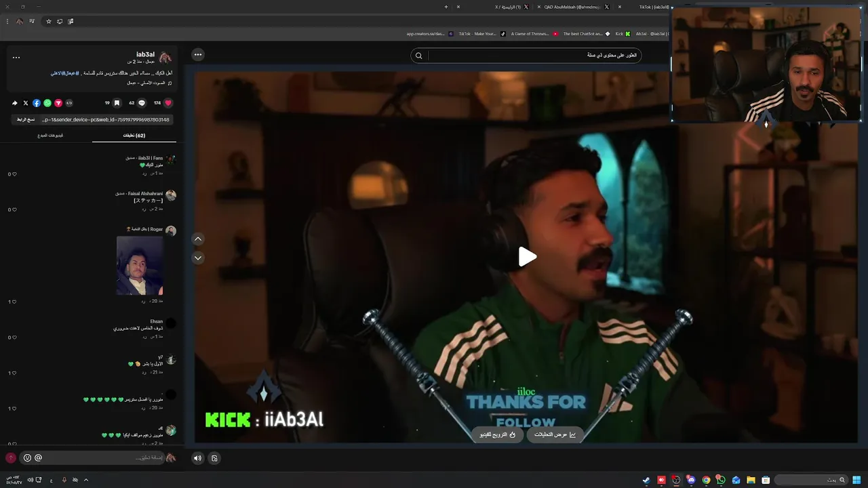
Task: Share the video via the red send icon
Action: pos(58,103)
